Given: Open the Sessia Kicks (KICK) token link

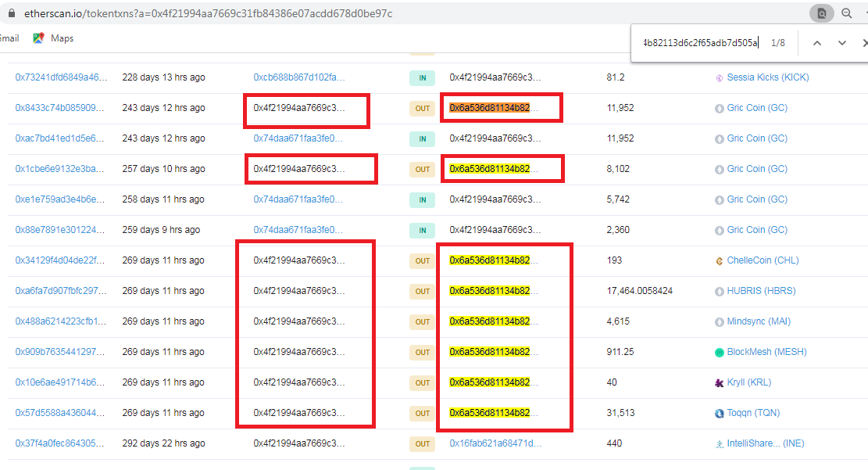Looking at the screenshot, I should pyautogui.click(x=768, y=77).
